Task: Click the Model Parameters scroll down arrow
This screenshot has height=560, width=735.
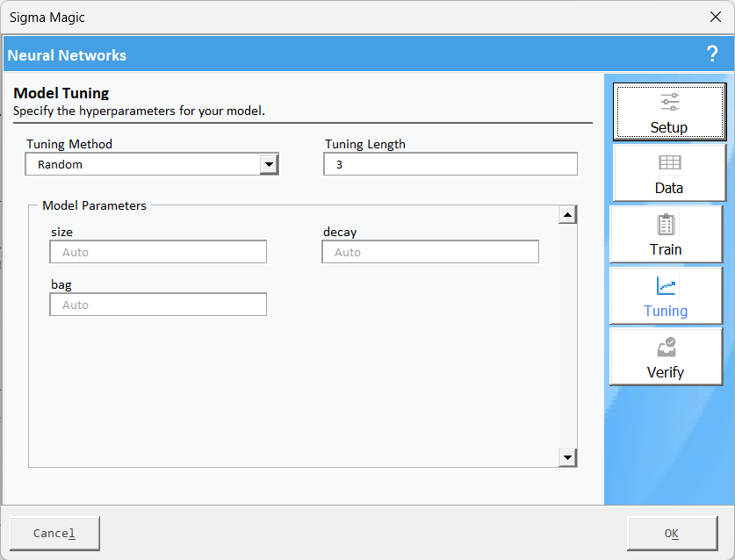Action: tap(567, 457)
